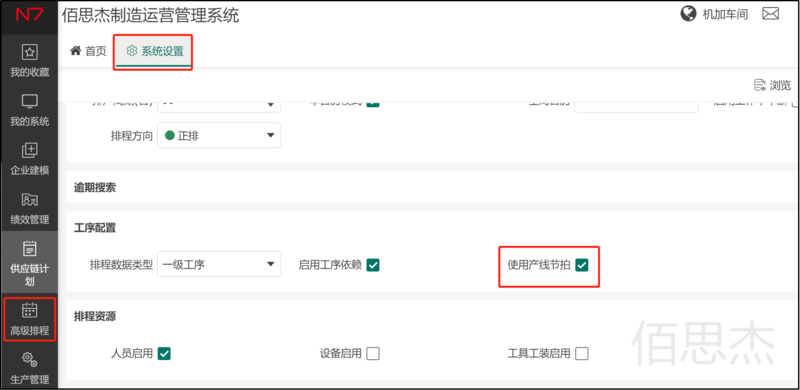Click the home icon in 首页 tab

pyautogui.click(x=76, y=51)
